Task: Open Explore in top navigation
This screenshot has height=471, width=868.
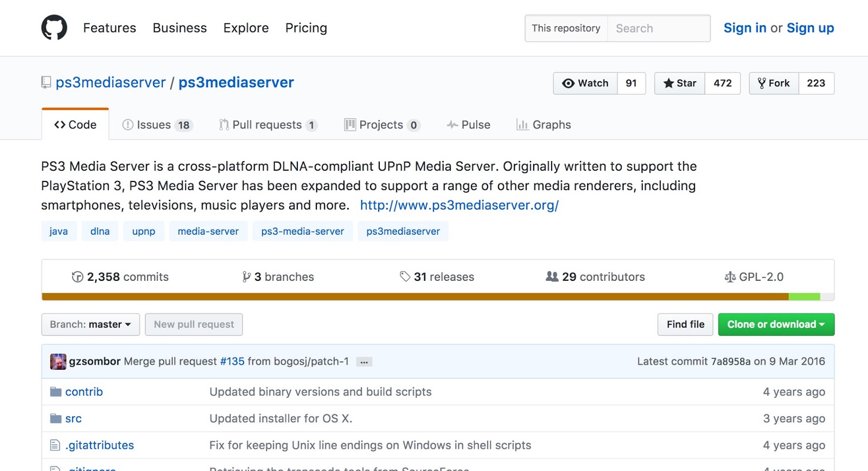Action: click(246, 28)
